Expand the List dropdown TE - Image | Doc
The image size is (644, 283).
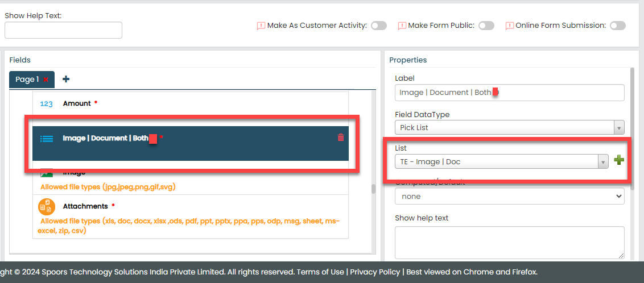501,161
